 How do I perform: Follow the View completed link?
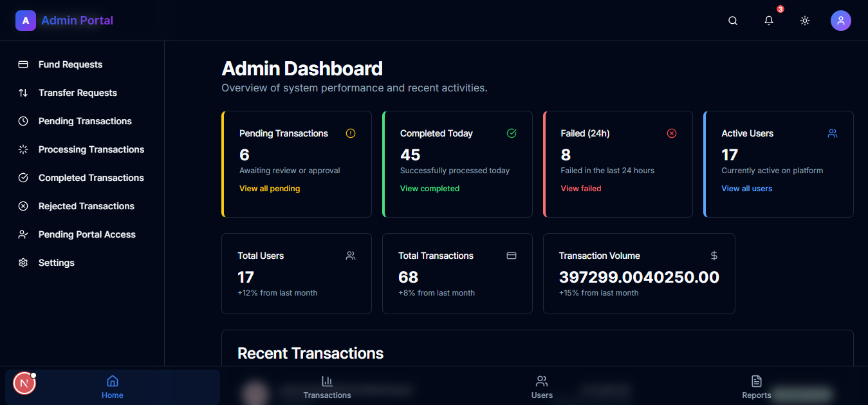[x=430, y=189]
